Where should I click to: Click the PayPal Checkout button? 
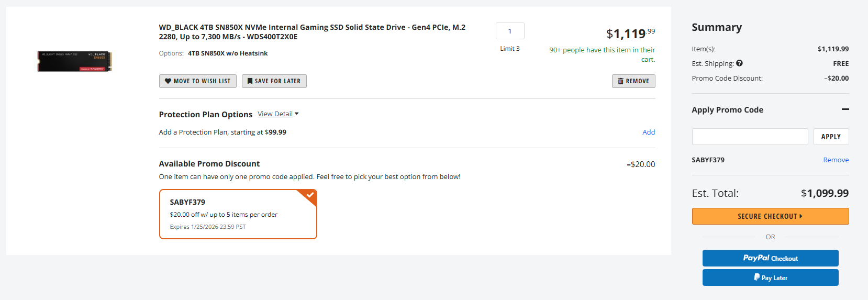[770, 258]
